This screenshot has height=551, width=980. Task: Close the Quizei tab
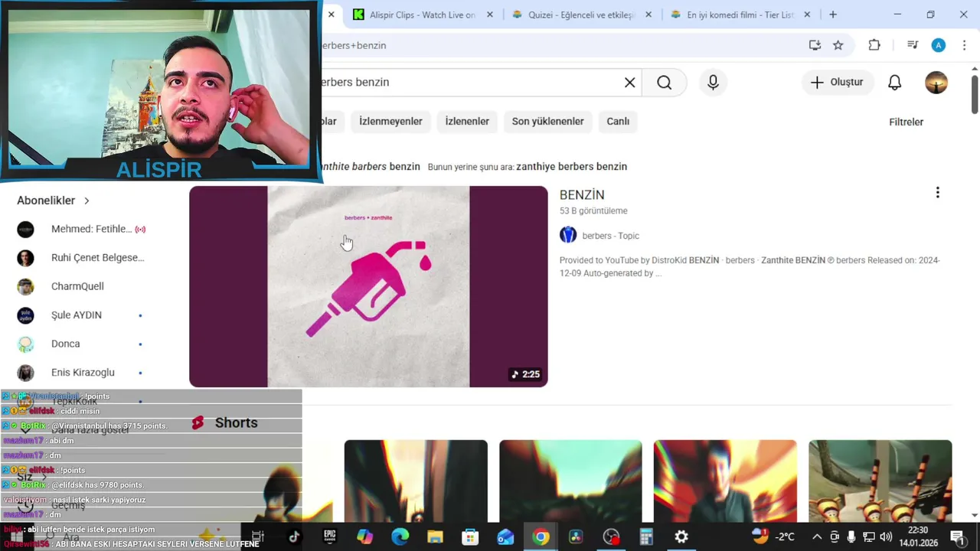pos(648,15)
